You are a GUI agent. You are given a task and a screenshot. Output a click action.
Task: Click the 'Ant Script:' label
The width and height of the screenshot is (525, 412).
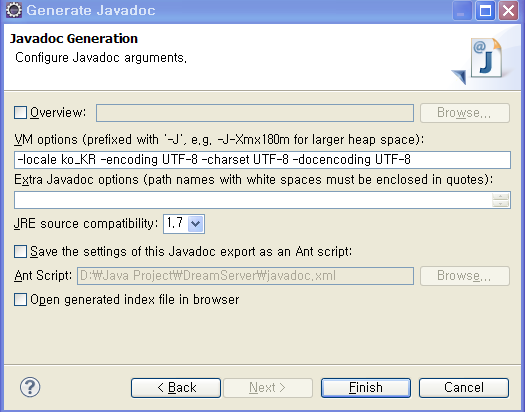point(43,275)
